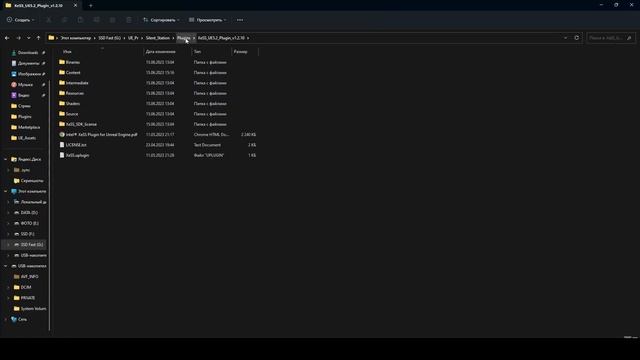The image size is (640, 360).
Task: Select the Resources folder
Action: (75, 93)
